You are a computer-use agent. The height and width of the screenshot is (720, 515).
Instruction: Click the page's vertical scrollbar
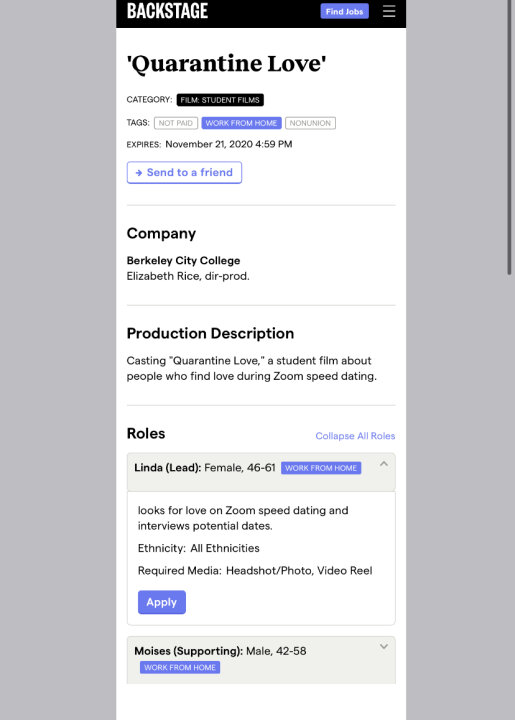pos(509,138)
